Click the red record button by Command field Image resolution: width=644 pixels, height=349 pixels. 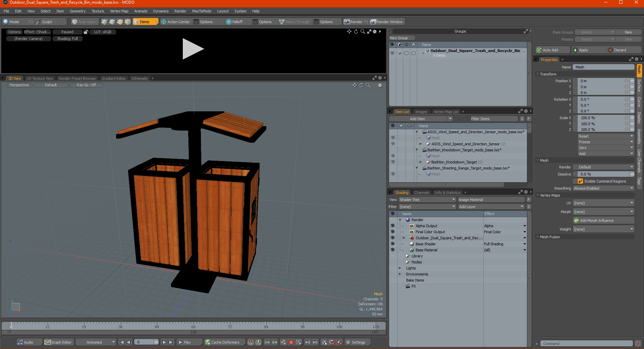(x=638, y=344)
